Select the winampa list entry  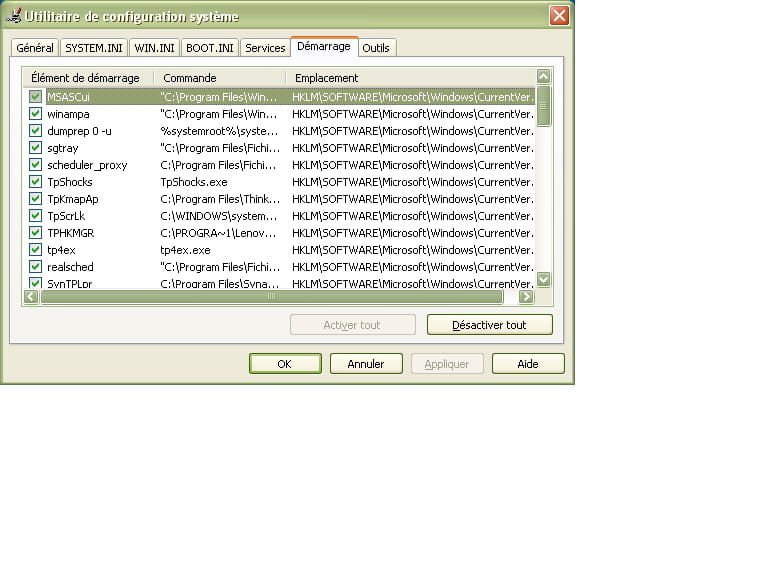click(69, 114)
